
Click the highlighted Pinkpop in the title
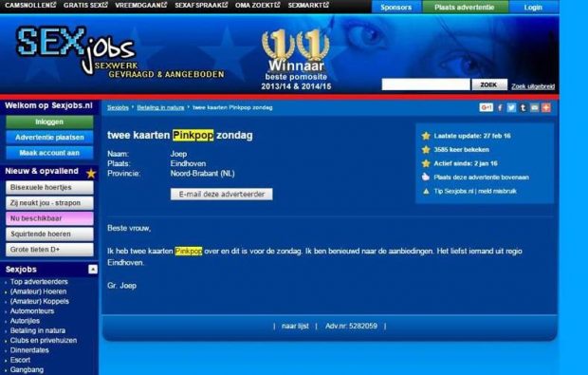point(193,135)
